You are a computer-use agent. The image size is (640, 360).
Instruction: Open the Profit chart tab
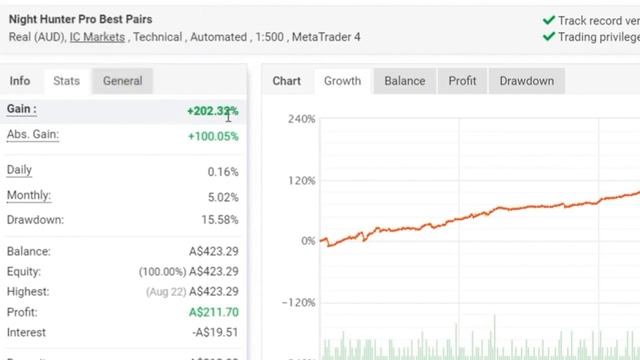coord(462,81)
